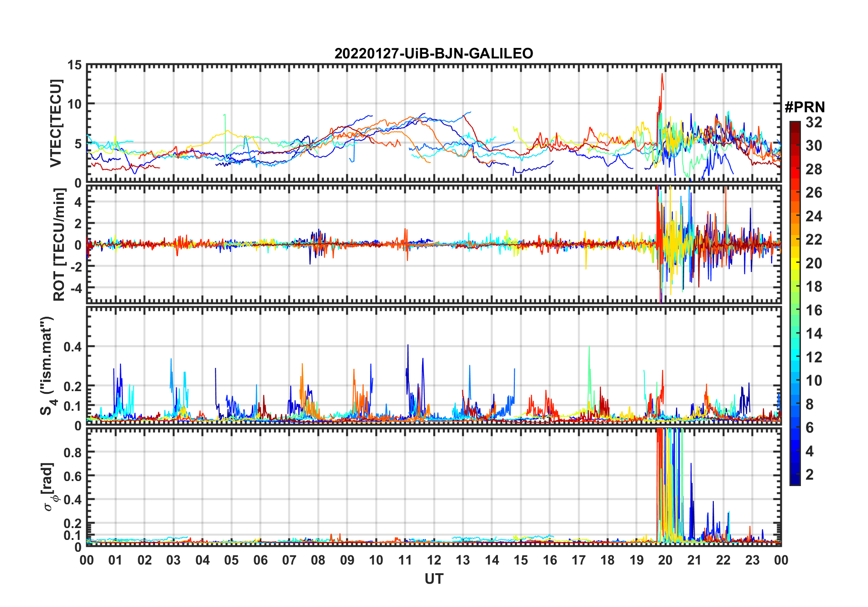Select colorbar tick label 8

pyautogui.click(x=810, y=404)
